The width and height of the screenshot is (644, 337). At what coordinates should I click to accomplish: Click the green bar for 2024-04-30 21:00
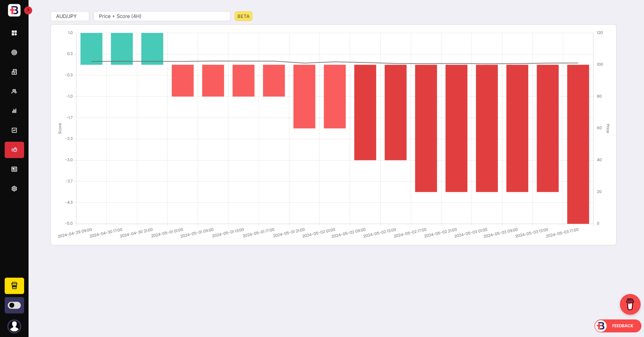tap(152, 49)
